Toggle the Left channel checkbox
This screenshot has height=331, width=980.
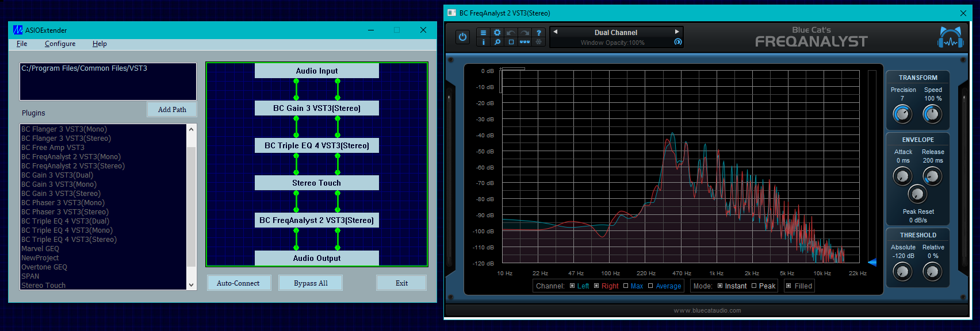572,286
